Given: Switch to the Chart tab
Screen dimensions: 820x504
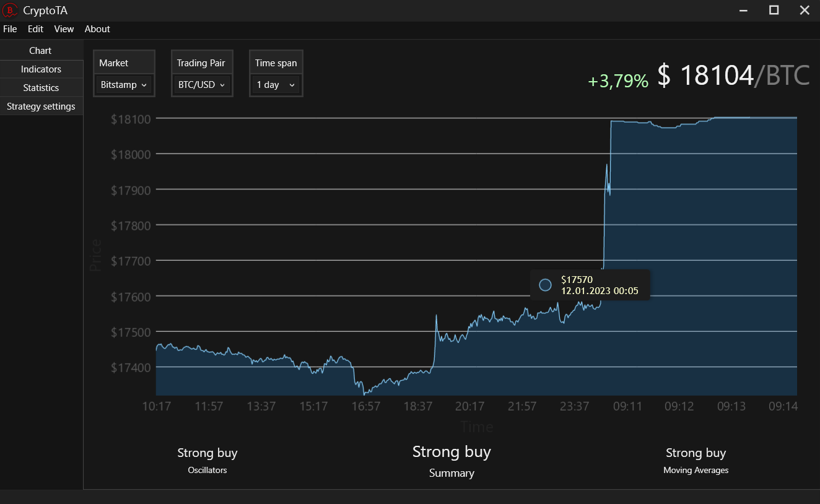Looking at the screenshot, I should [41, 51].
